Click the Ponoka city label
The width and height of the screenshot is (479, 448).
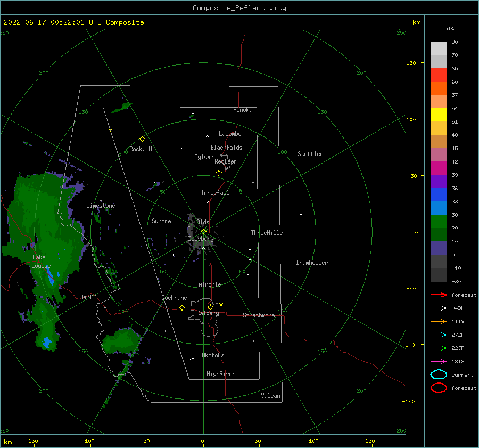pos(243,110)
